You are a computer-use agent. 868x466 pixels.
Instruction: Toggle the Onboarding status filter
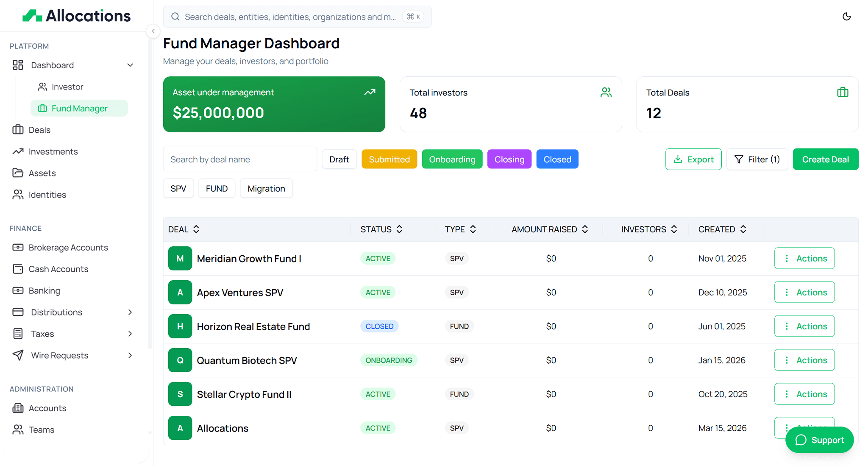pyautogui.click(x=452, y=159)
